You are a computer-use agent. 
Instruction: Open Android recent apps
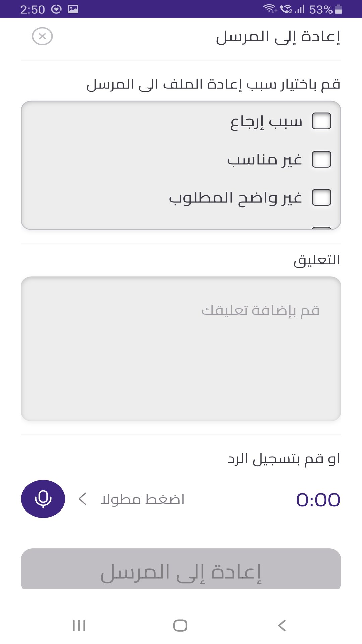point(79,625)
